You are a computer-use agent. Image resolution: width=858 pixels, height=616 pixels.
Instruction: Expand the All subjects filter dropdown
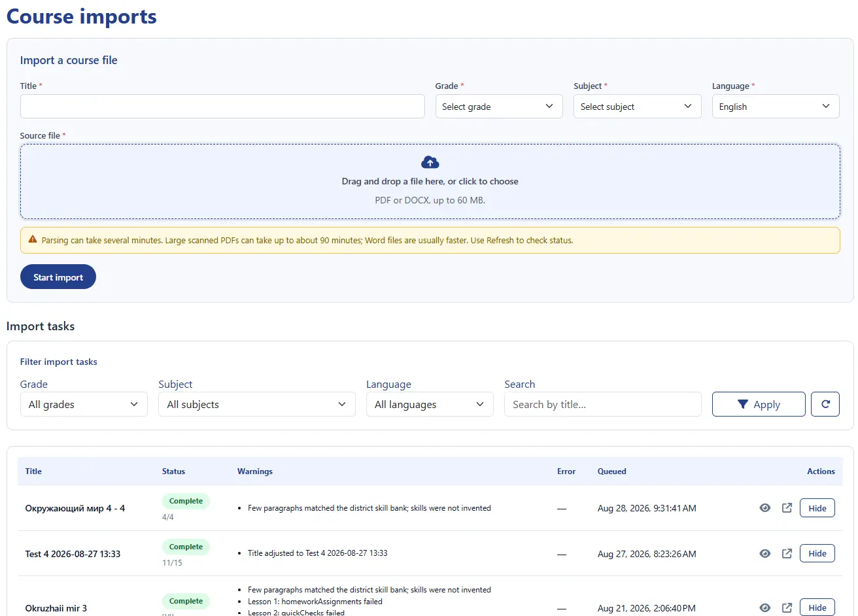click(x=257, y=404)
